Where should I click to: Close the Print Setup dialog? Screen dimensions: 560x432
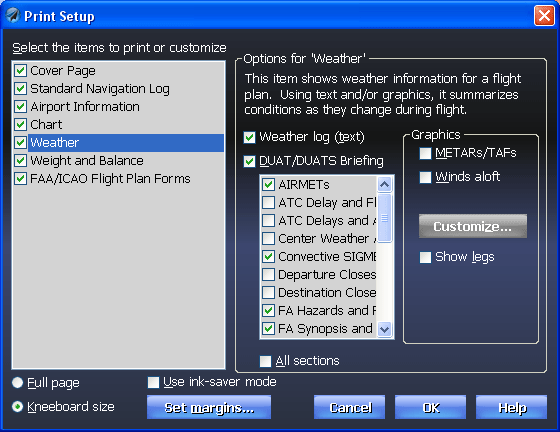(544, 16)
